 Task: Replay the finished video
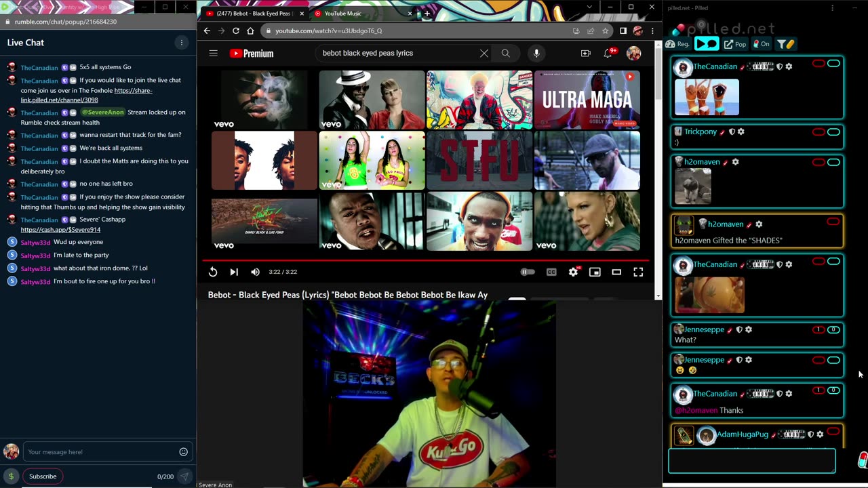pos(213,272)
